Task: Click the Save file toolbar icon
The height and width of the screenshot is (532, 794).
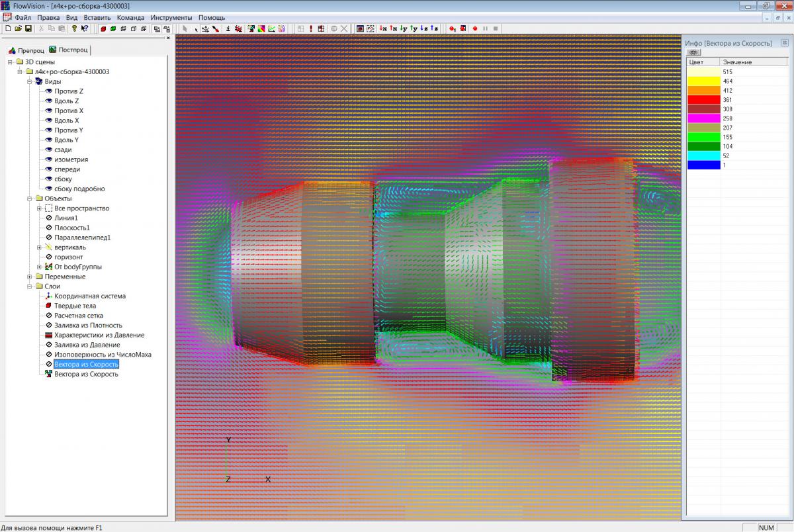Action: pos(28,28)
